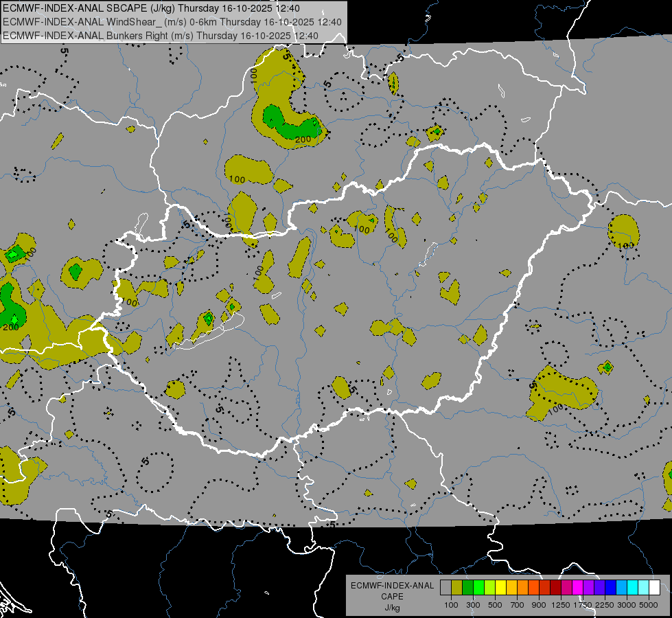Click the J/kg unit label in legend

(x=392, y=608)
